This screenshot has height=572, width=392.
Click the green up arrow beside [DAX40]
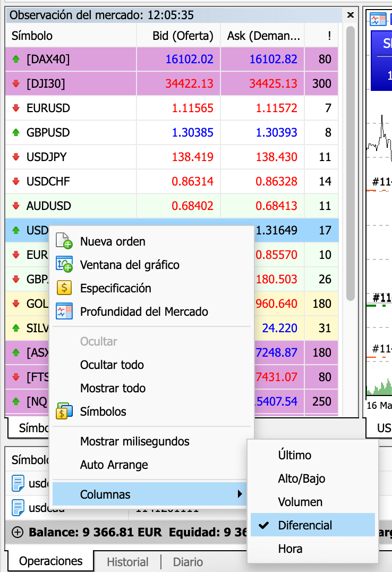pos(16,58)
